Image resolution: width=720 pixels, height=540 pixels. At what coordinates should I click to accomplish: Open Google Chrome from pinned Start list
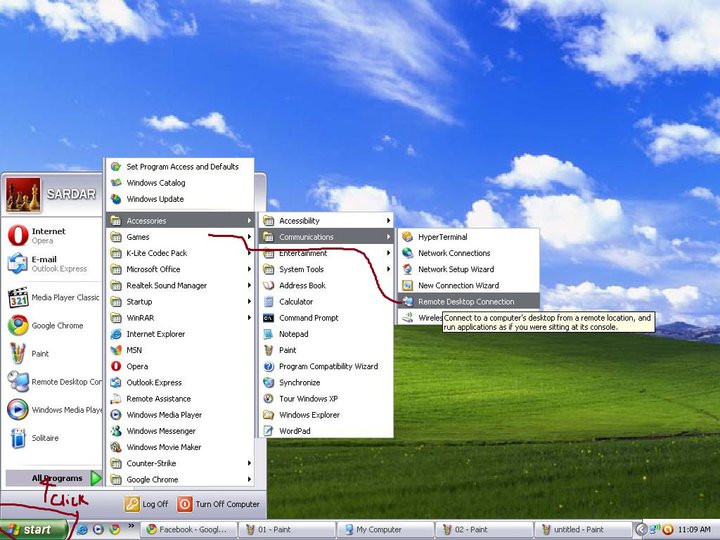[17, 325]
